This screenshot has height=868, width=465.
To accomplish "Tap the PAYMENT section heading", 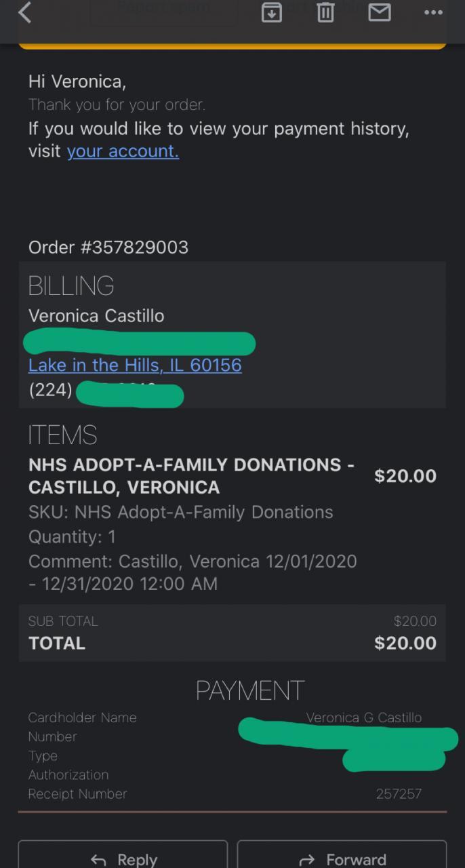I will 249,690.
